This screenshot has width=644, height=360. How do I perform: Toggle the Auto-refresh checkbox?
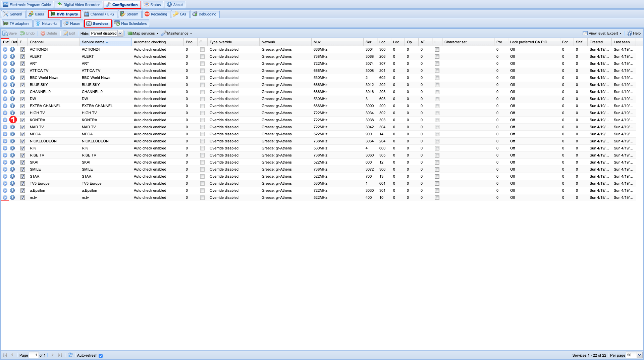pos(101,356)
